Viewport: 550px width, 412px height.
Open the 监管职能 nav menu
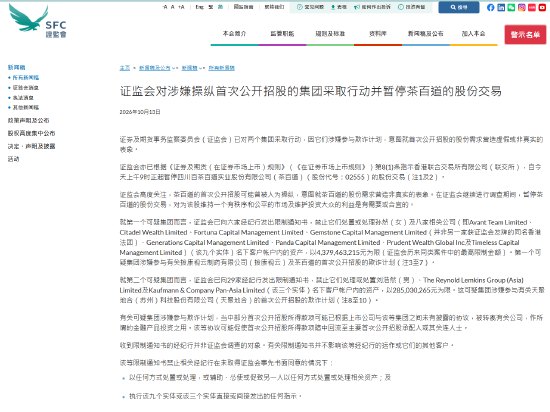(x=282, y=34)
